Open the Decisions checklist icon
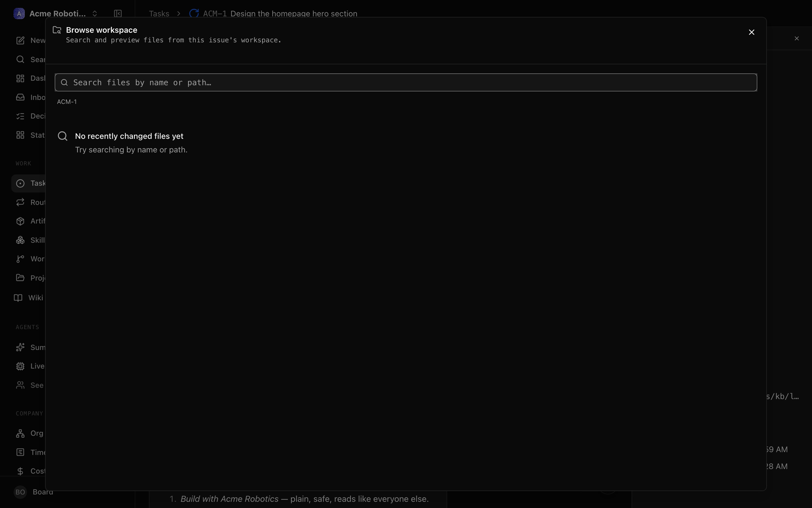This screenshot has width=812, height=508. click(20, 116)
